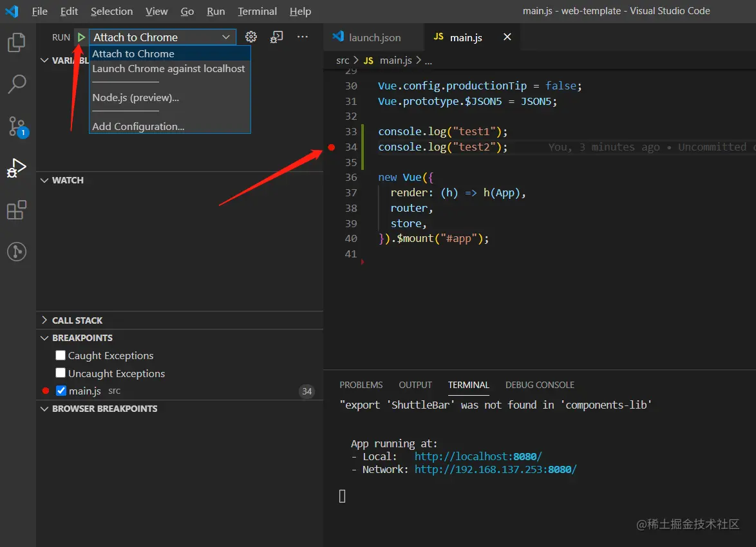This screenshot has width=756, height=547.
Task: Open the More Actions ellipsis in Run panel
Action: tap(302, 37)
